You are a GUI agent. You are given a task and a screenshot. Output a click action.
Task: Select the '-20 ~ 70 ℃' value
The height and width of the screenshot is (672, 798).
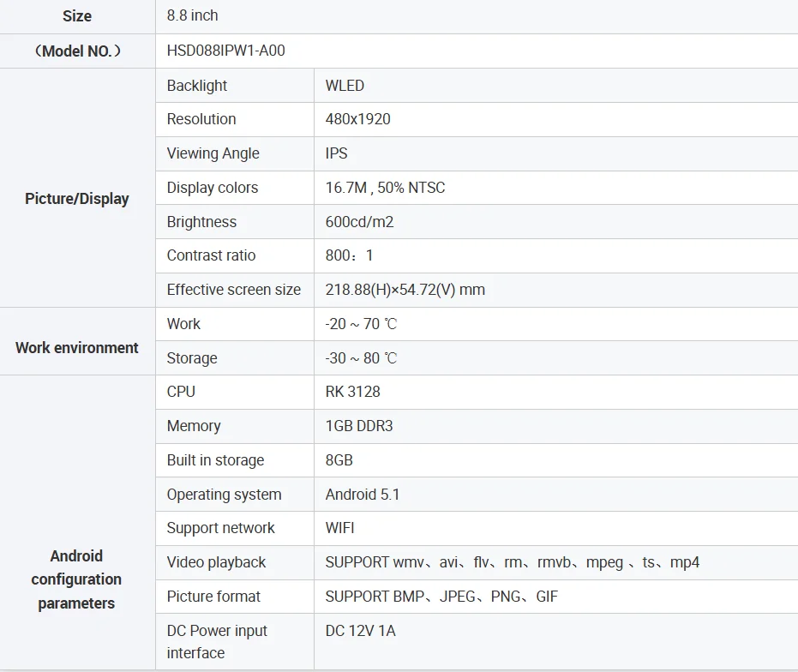[362, 324]
